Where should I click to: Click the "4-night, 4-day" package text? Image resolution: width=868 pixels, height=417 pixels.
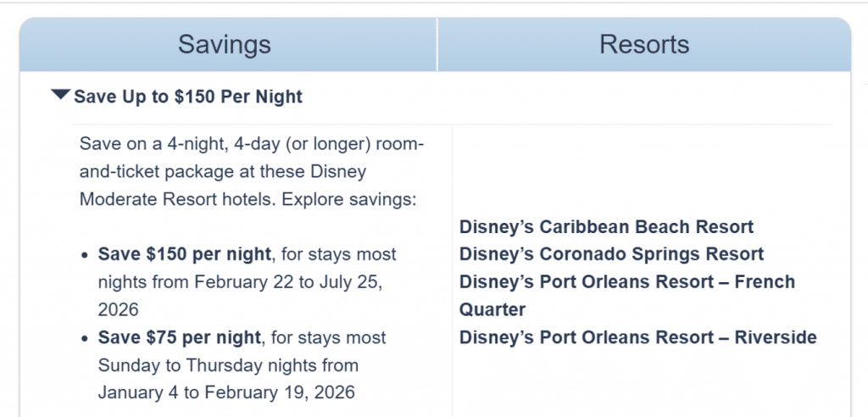tap(203, 145)
